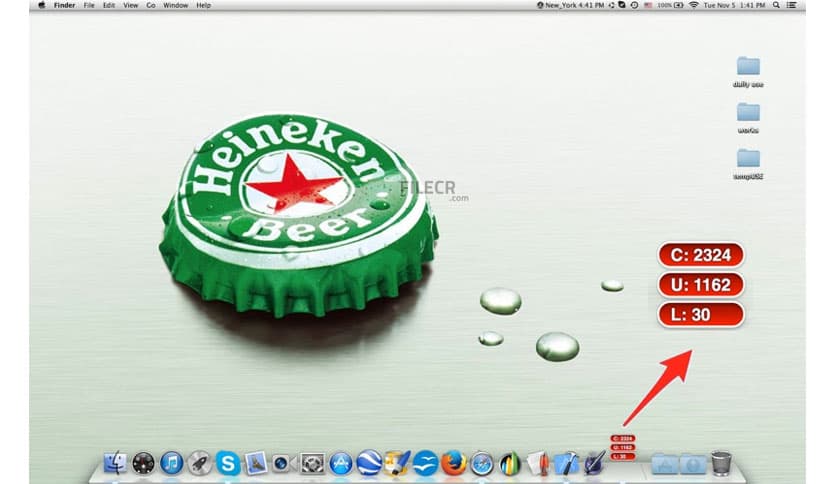Click the L: 30 counter badge
The image size is (836, 484).
click(701, 315)
